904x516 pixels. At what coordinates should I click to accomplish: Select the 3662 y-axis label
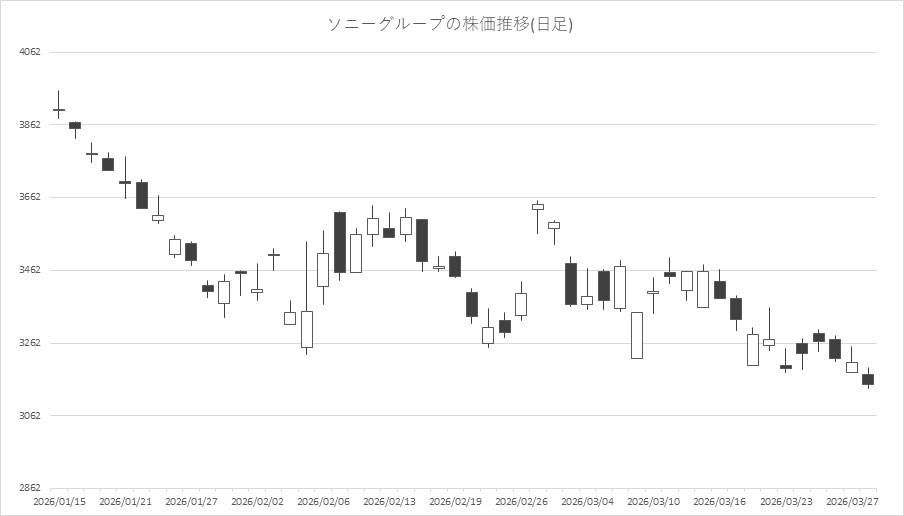point(30,197)
